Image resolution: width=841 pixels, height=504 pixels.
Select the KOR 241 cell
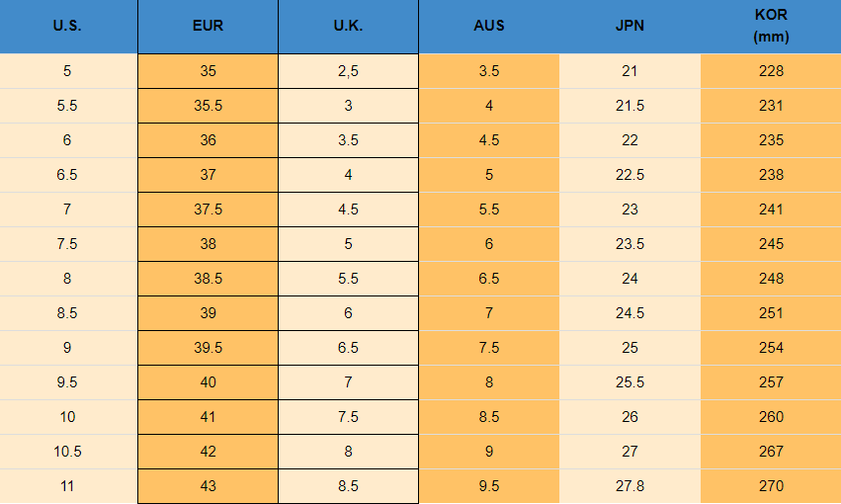point(771,210)
